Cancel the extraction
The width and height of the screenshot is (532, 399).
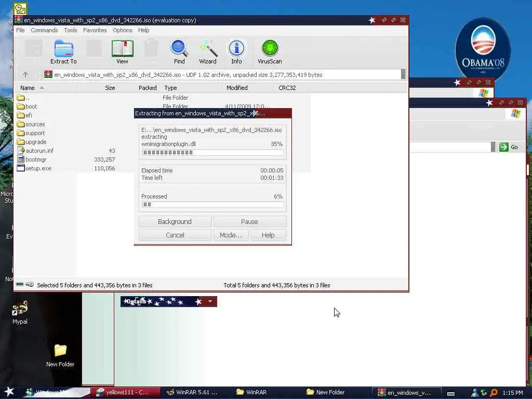(175, 235)
